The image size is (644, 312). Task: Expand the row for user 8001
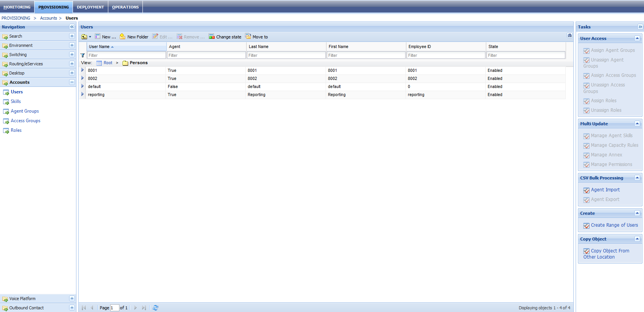pyautogui.click(x=83, y=70)
